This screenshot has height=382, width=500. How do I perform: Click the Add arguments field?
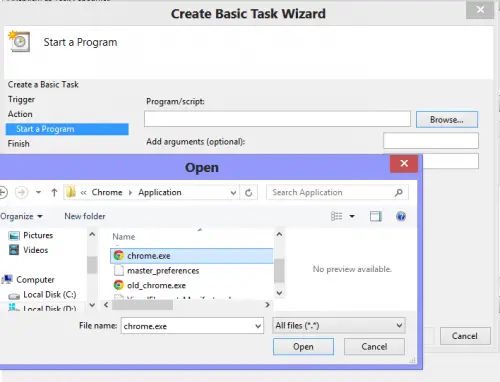pyautogui.click(x=431, y=141)
